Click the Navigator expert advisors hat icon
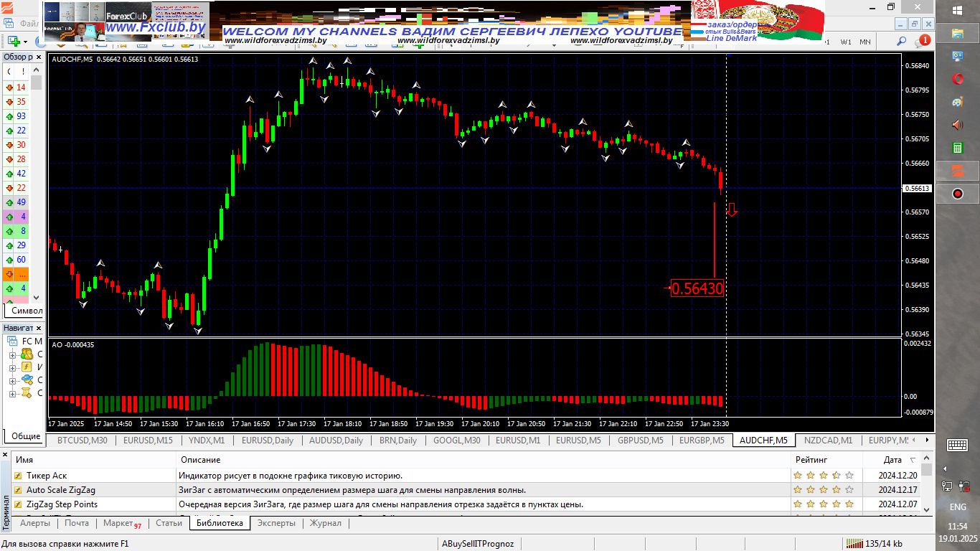Image resolution: width=980 pixels, height=551 pixels. click(27, 380)
